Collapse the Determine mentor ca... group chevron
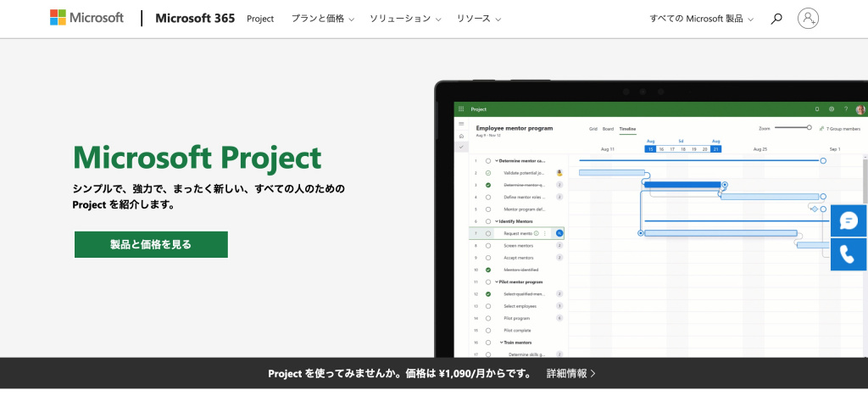Viewport: 868px width, 407px height. click(497, 160)
